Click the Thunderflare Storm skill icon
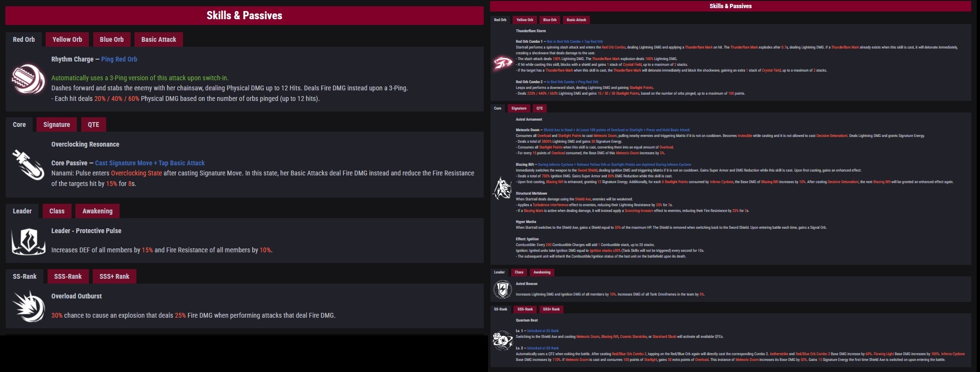 point(502,63)
